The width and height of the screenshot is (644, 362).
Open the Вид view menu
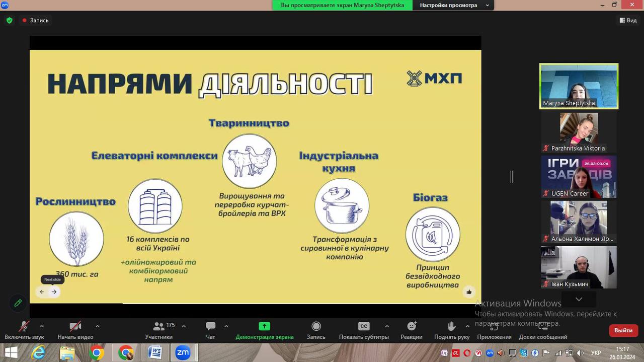pos(628,21)
